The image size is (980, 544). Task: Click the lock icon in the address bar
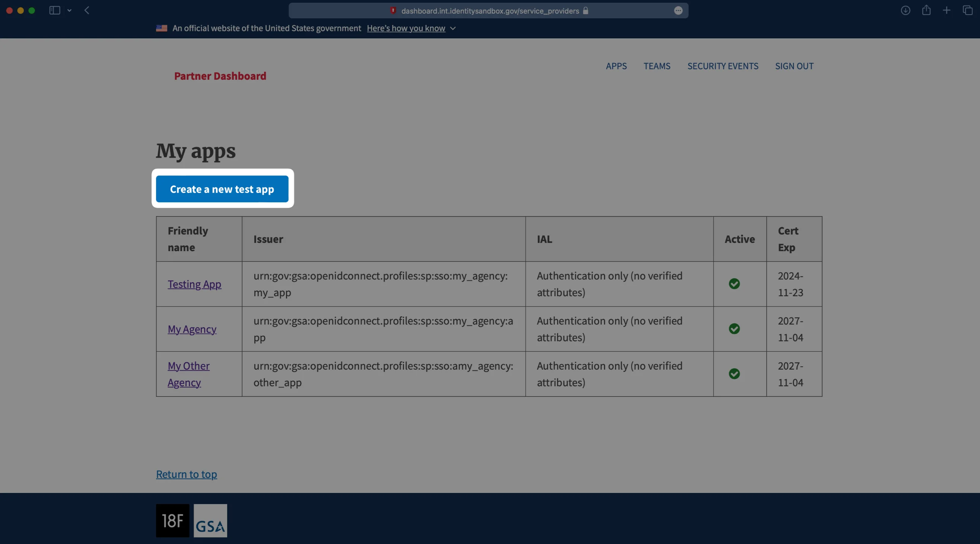pos(585,11)
